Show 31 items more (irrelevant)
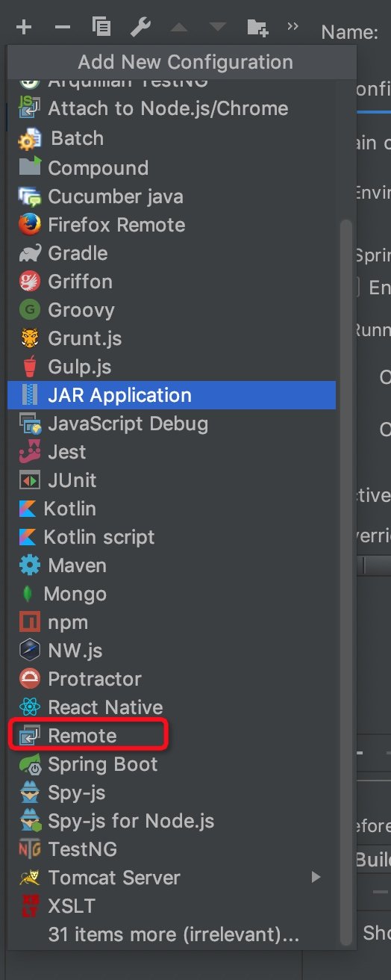The width and height of the screenshot is (391, 980). [174, 934]
